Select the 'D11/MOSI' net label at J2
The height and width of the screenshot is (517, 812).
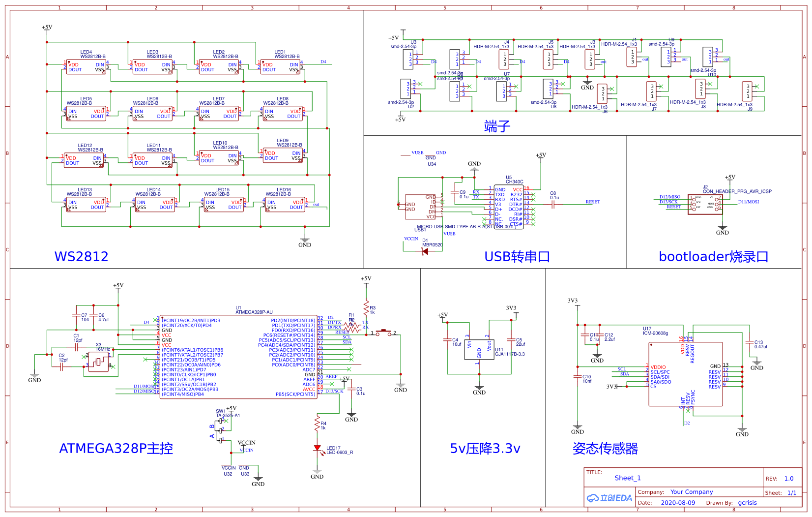[749, 202]
